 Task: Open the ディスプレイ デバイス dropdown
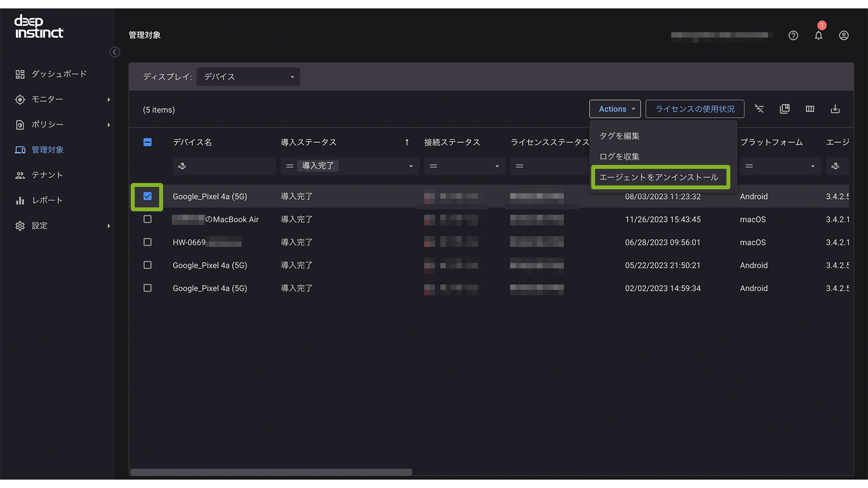[248, 77]
